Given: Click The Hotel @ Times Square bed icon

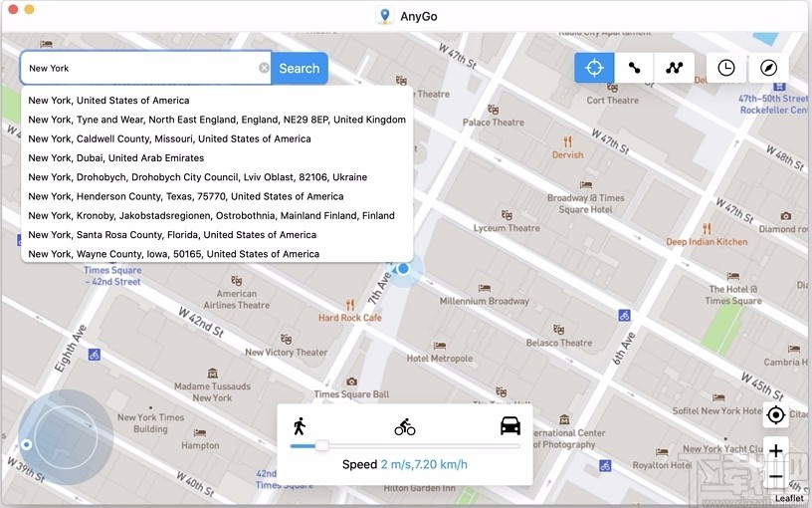Looking at the screenshot, I should click(x=732, y=276).
